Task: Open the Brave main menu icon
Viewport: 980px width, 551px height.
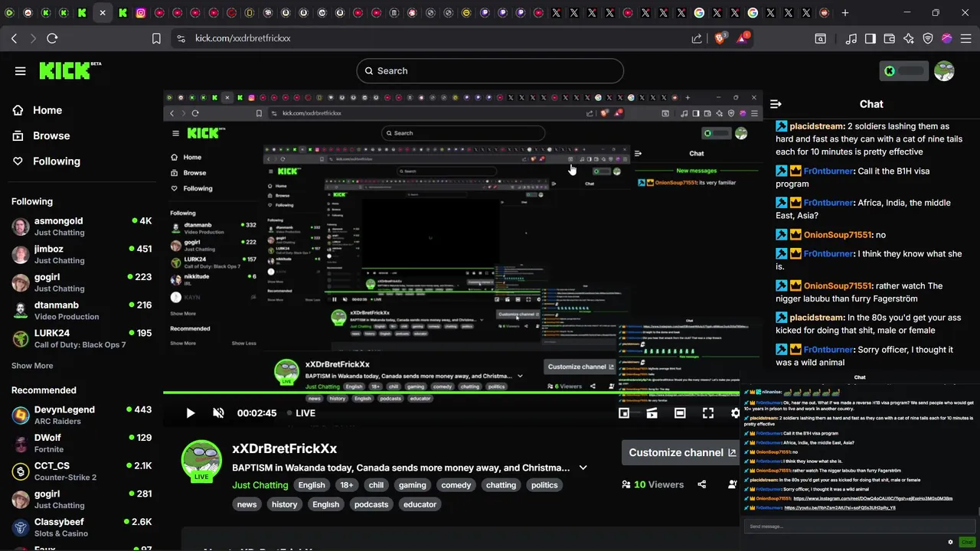Action: [966, 38]
